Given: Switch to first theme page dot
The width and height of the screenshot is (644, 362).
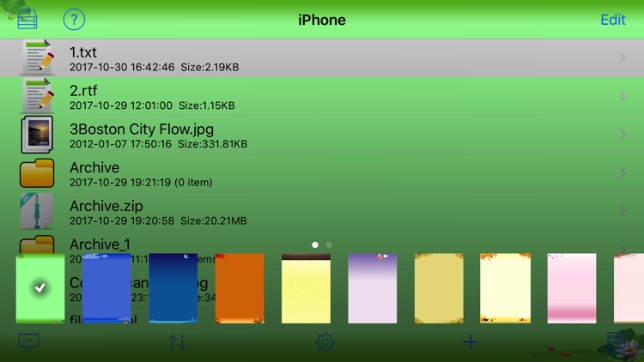Looking at the screenshot, I should (x=315, y=245).
